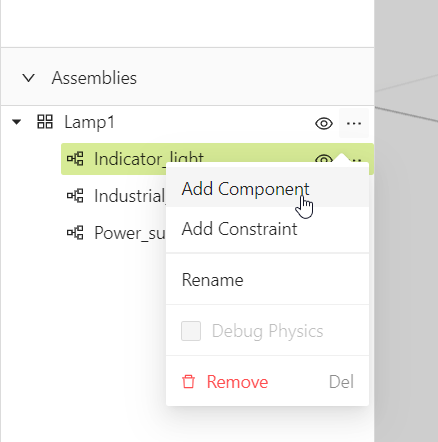Click the red Remove trash icon
Image resolution: width=438 pixels, height=442 pixels.
click(188, 382)
